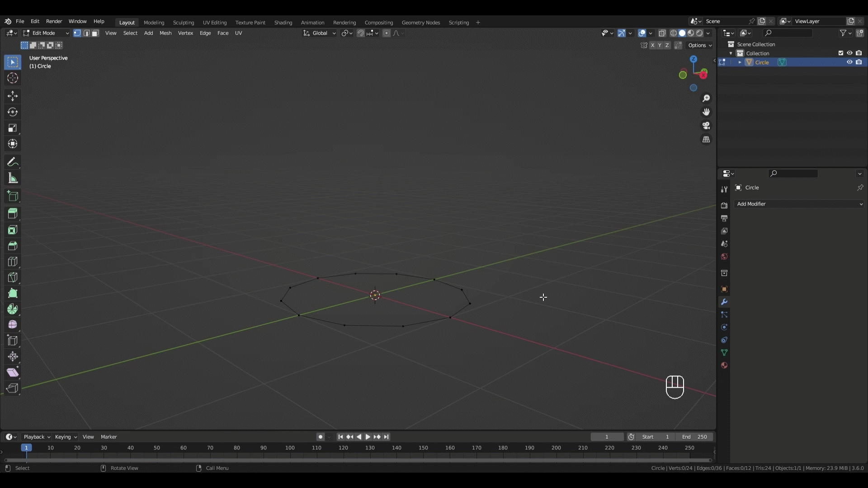Select the Scale tool
This screenshot has height=488, width=868.
pyautogui.click(x=13, y=128)
